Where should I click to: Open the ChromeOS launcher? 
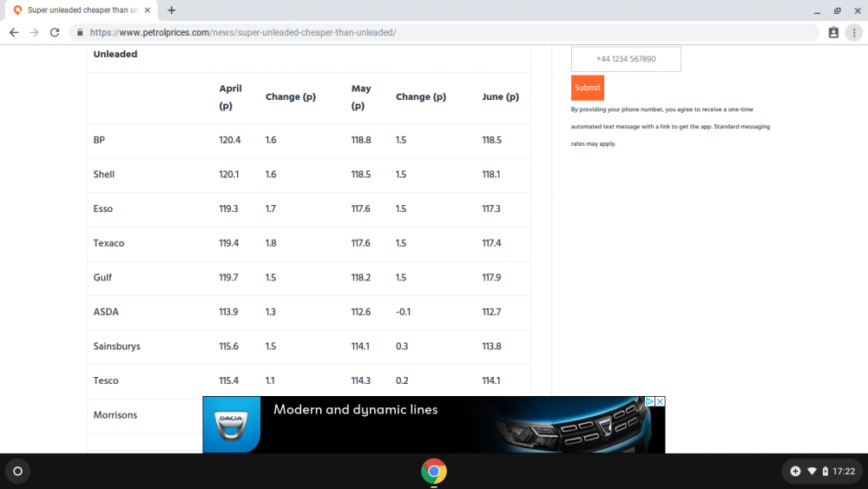(17, 472)
